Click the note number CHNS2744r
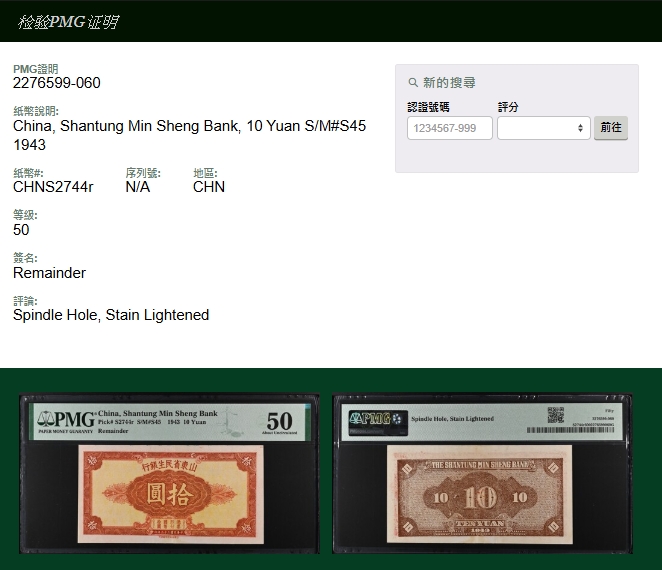 pyautogui.click(x=53, y=187)
